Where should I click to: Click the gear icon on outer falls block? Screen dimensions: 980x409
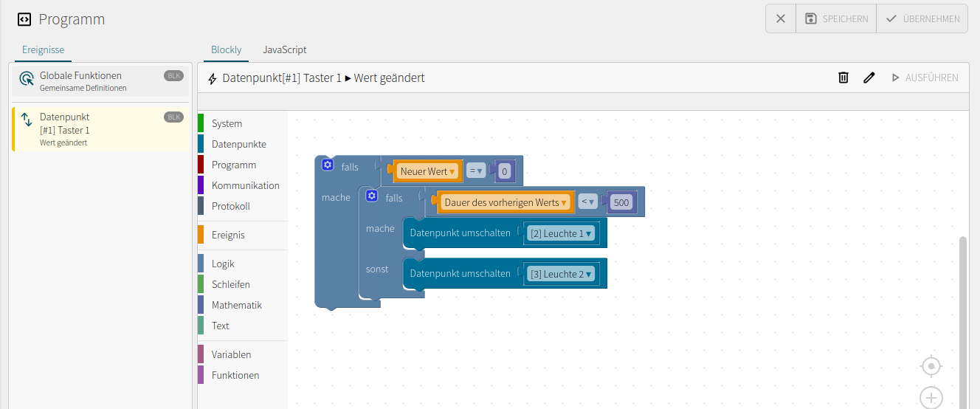click(x=328, y=165)
